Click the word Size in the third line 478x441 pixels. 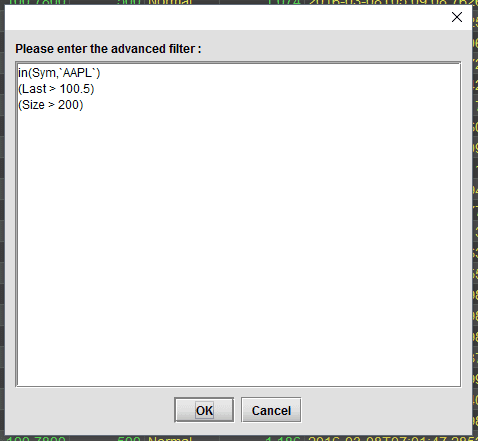[x=33, y=105]
